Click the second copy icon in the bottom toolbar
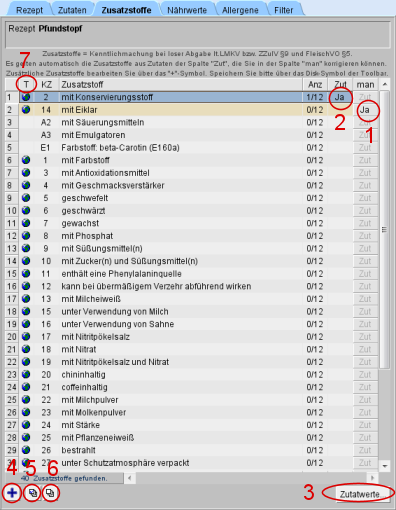Image resolution: width=396 pixels, height=510 pixels. pyautogui.click(x=50, y=493)
